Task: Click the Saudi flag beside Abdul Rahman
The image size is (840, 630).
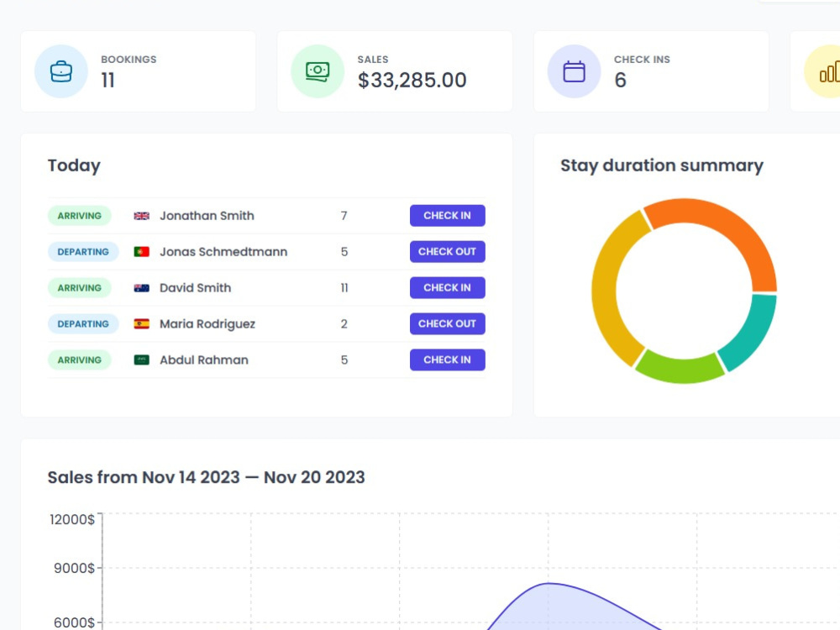Action: click(x=141, y=360)
